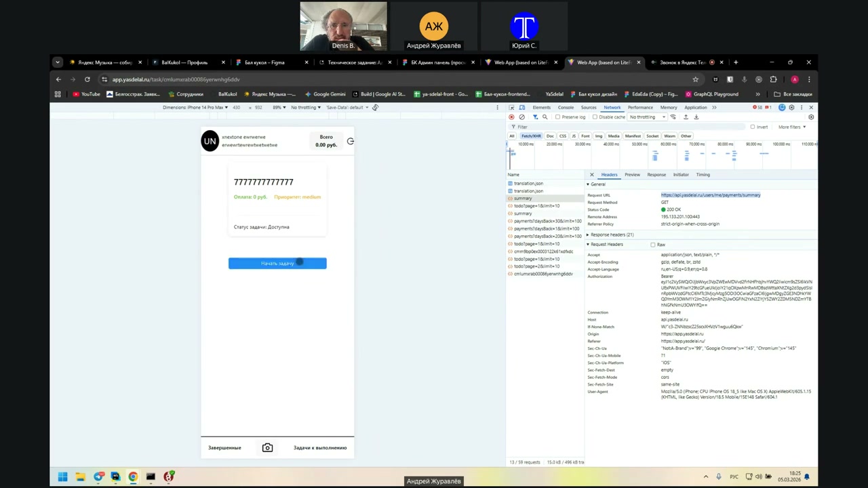This screenshot has height=488, width=868.
Task: Click the export HAR download icon
Action: pos(696,117)
